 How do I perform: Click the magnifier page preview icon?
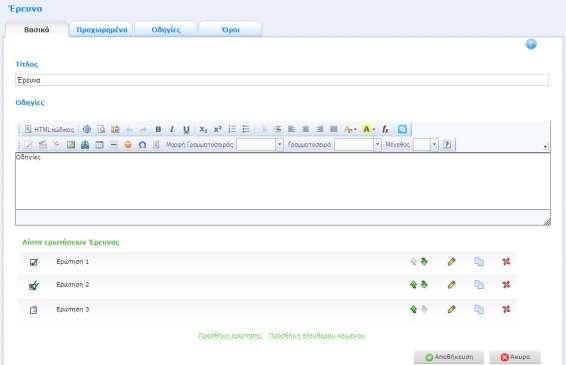pyautogui.click(x=101, y=129)
